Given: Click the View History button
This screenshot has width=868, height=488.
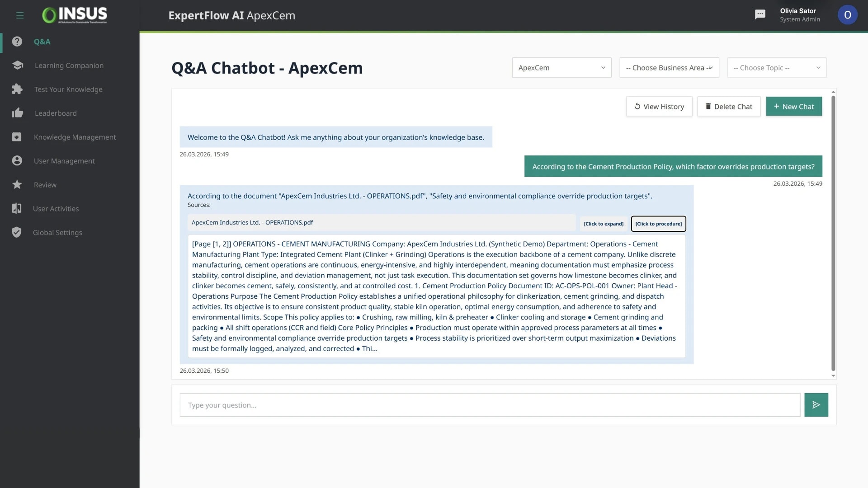Looking at the screenshot, I should 659,107.
